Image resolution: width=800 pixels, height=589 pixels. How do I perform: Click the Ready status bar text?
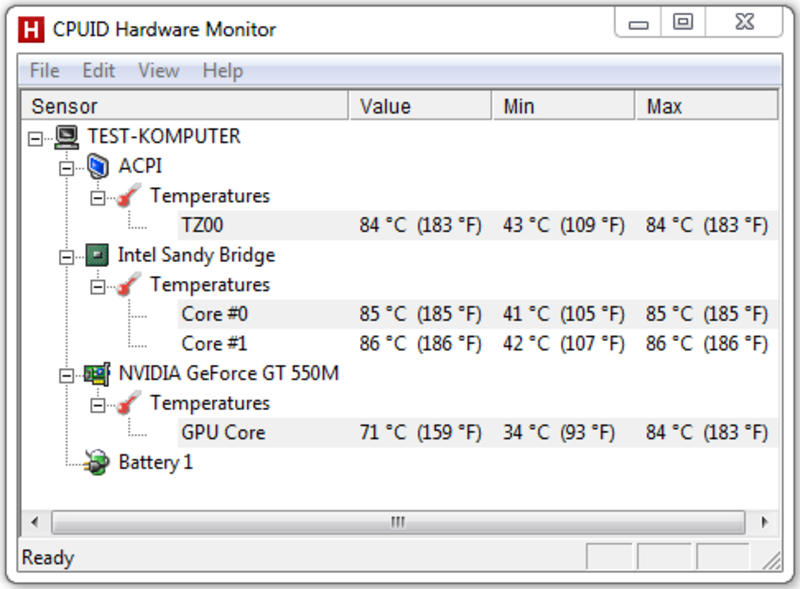(x=48, y=557)
